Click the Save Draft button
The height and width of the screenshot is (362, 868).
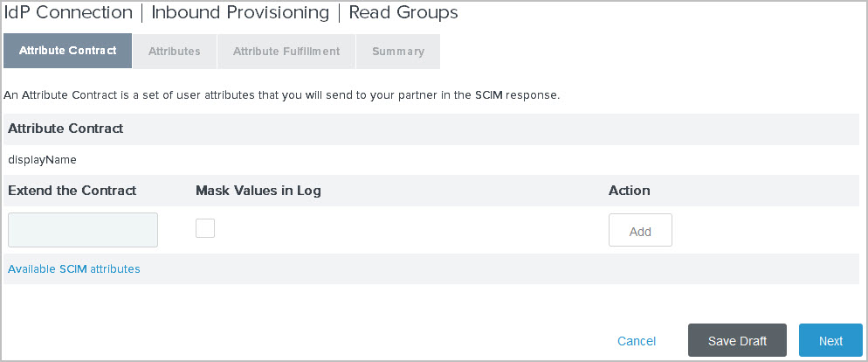click(x=738, y=341)
